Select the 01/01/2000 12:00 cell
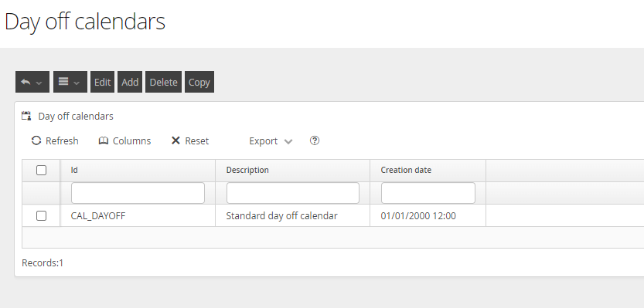This screenshot has width=644, height=308. point(428,215)
